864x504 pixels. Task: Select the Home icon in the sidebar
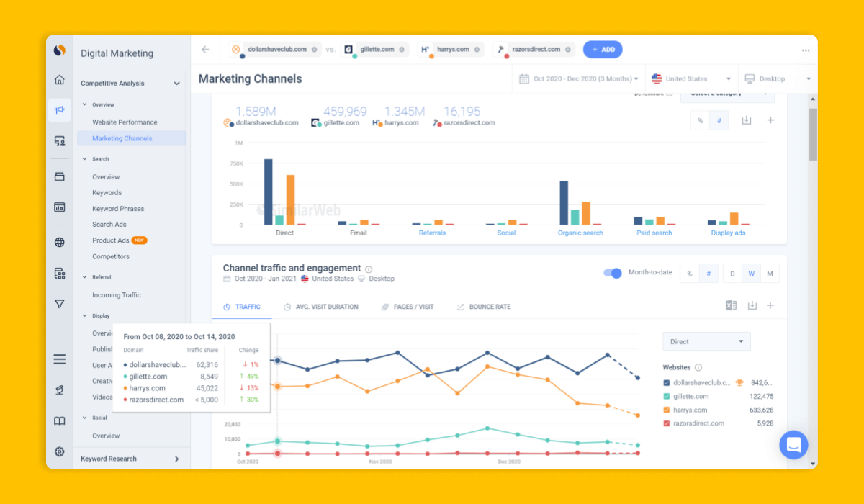pos(60,82)
